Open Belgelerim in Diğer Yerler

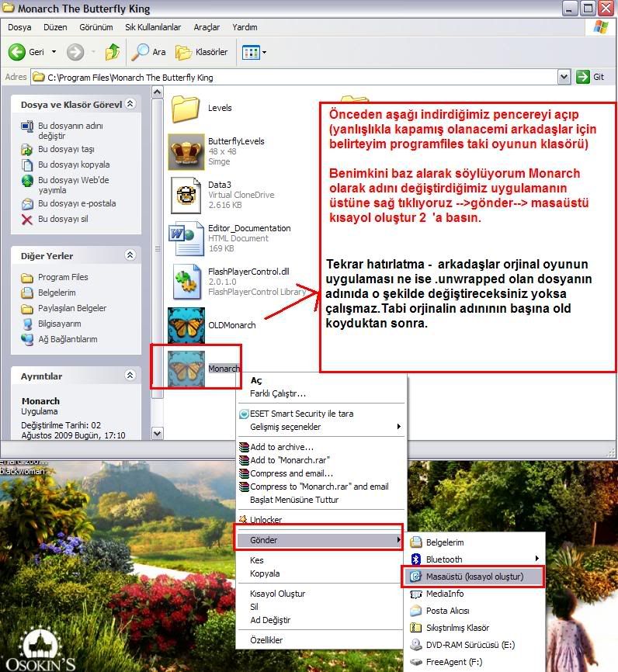48,293
